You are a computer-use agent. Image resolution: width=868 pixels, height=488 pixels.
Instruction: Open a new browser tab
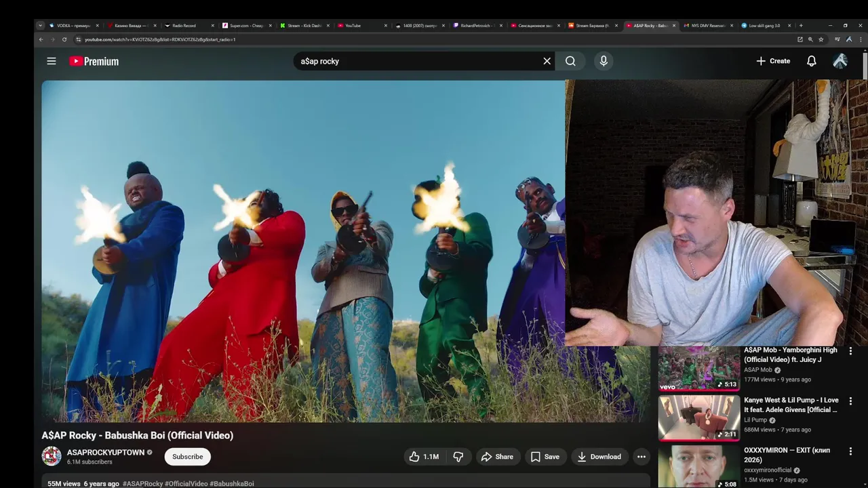[x=801, y=26]
